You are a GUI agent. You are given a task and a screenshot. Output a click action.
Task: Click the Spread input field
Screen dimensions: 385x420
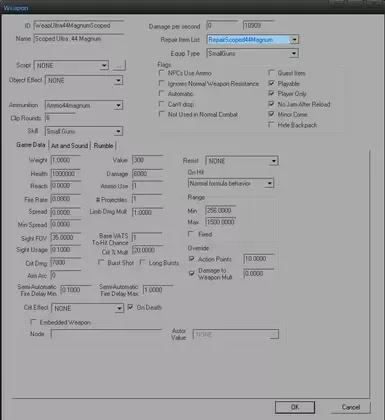click(66, 212)
